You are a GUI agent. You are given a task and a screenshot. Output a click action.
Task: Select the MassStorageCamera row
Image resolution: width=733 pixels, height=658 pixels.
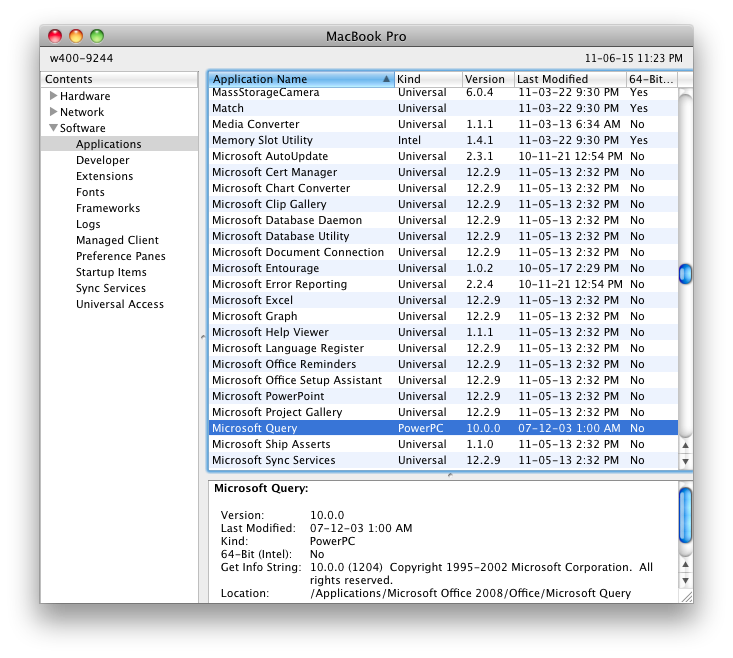[x=443, y=93]
